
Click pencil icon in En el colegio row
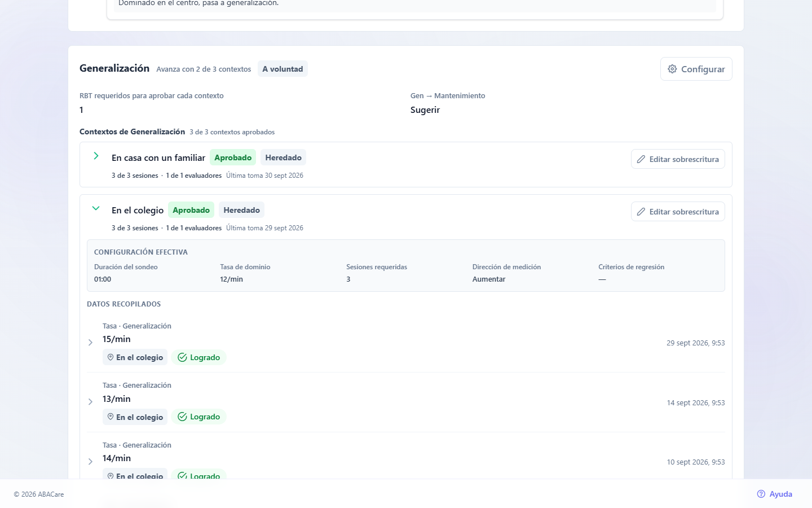click(x=641, y=212)
